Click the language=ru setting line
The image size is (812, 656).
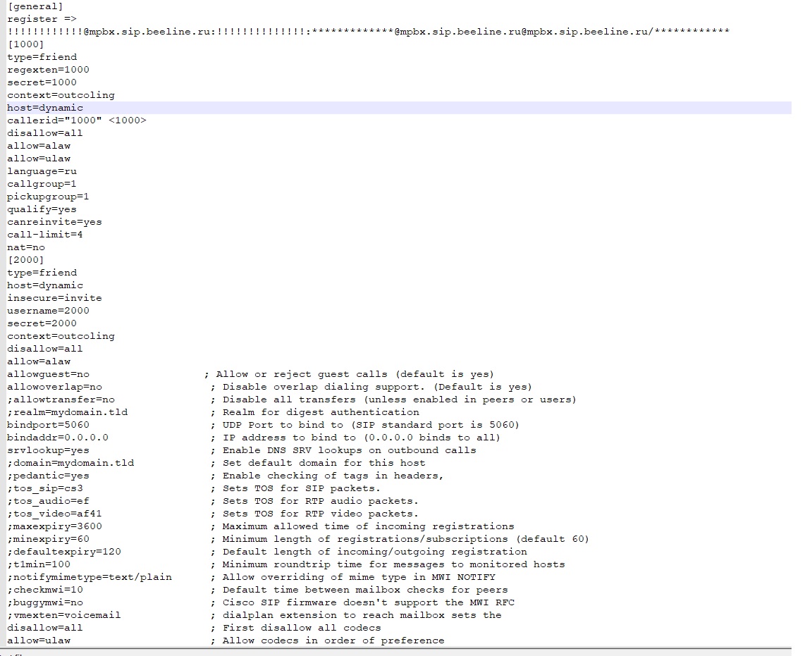[42, 171]
